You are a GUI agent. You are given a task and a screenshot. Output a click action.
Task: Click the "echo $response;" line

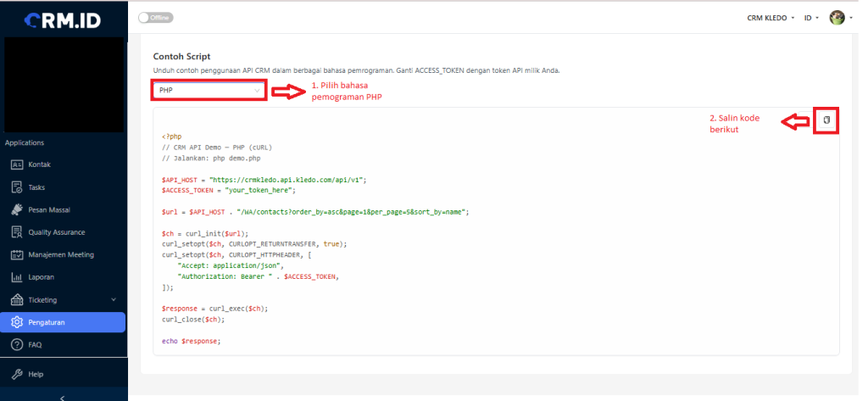point(191,341)
